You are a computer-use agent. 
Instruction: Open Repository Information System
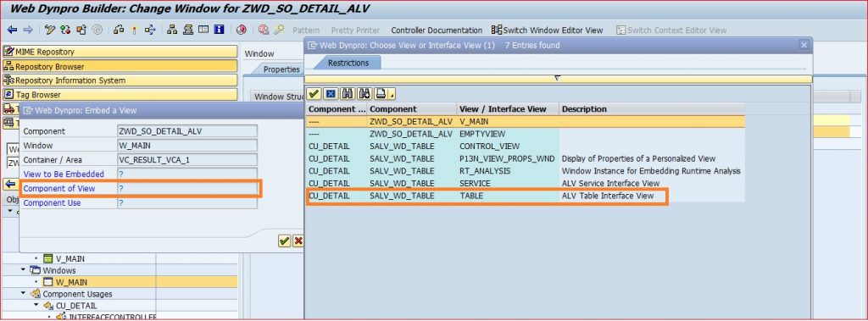tap(120, 80)
